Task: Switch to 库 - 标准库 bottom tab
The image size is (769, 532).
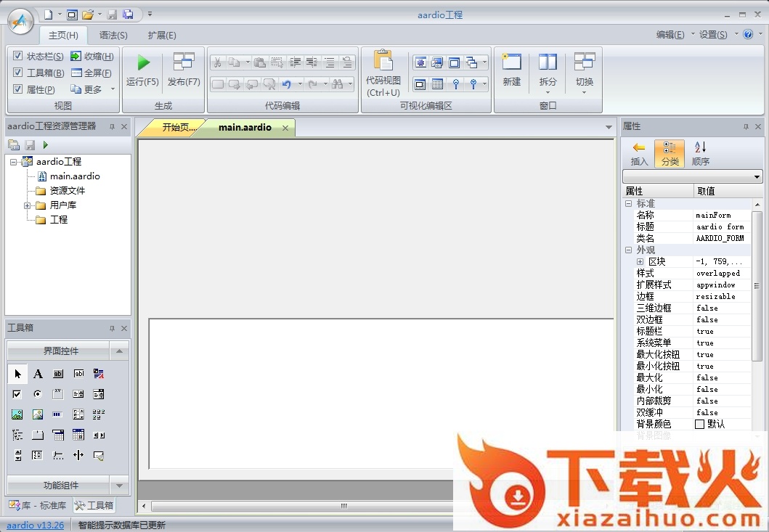Action: point(38,505)
